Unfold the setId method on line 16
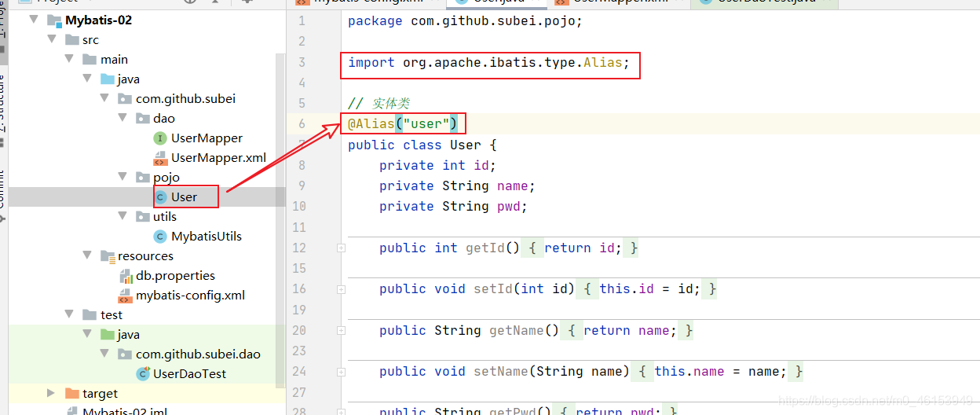The height and width of the screenshot is (415, 980). click(x=341, y=289)
